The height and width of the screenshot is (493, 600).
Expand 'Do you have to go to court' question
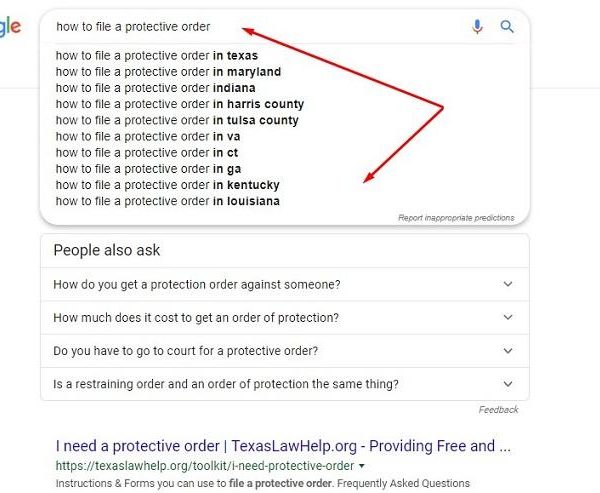tap(284, 351)
